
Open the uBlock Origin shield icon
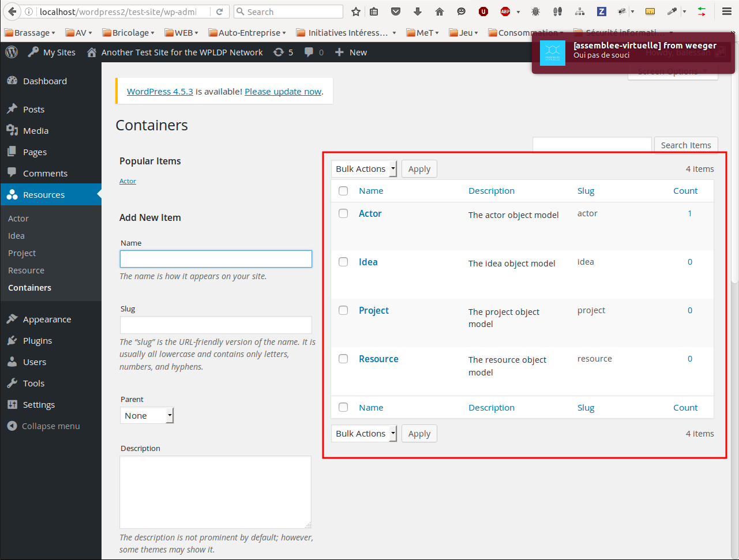483,12
